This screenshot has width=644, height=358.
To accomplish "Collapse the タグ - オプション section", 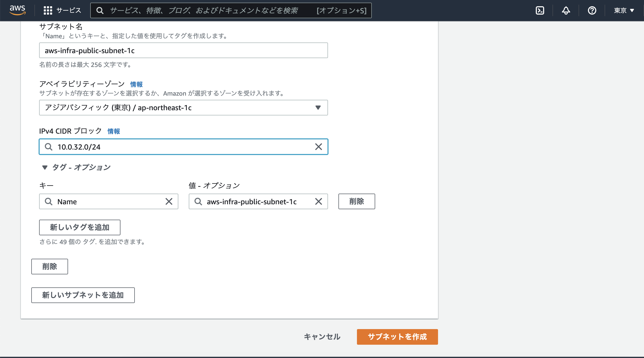I will (x=45, y=168).
